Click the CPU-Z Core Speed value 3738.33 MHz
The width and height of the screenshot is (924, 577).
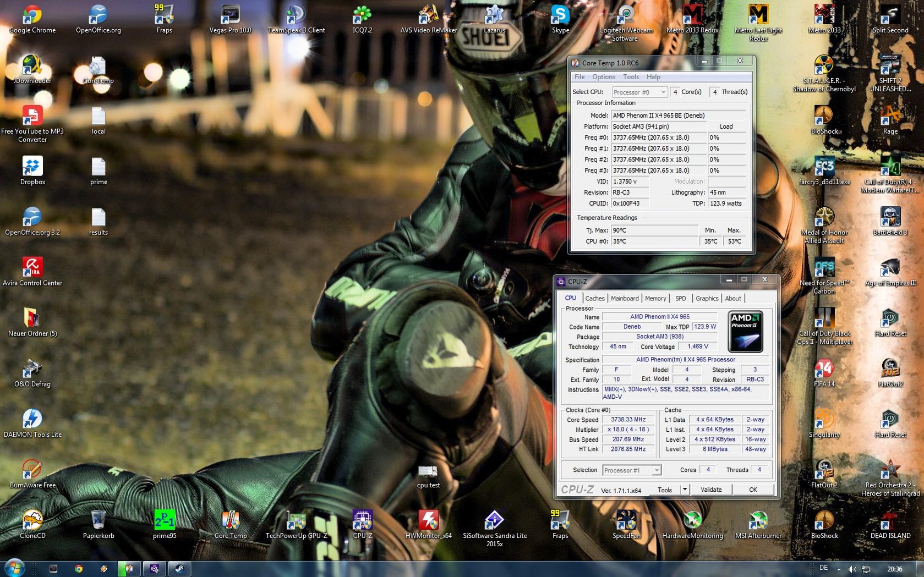628,420
